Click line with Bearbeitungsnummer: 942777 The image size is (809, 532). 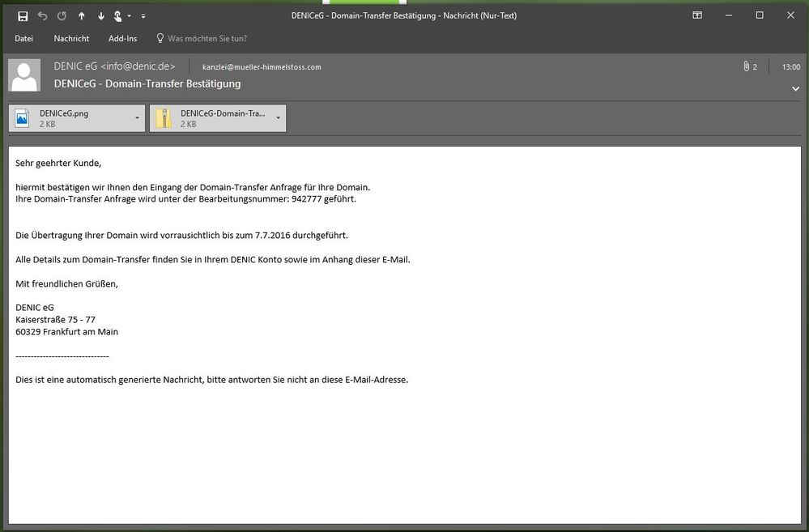pyautogui.click(x=185, y=198)
